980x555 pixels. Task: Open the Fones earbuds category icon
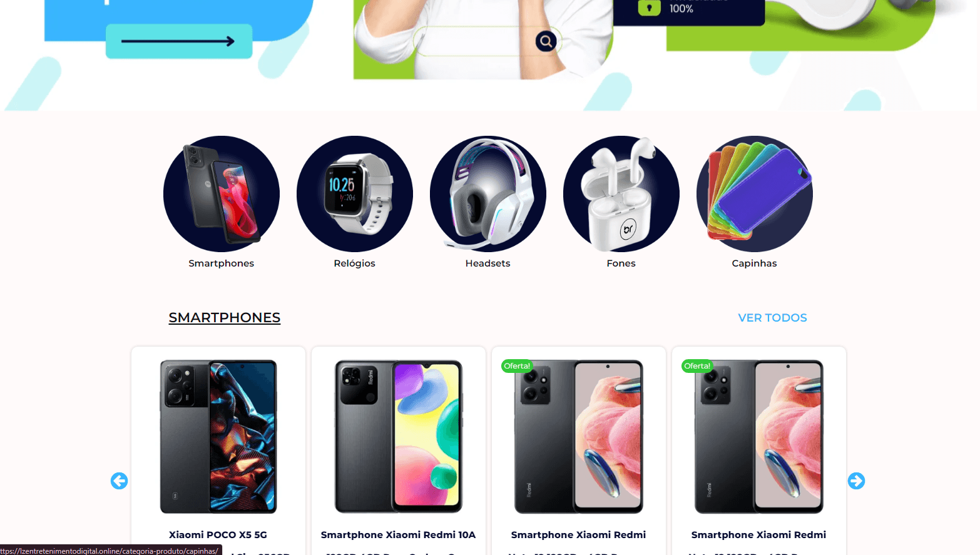(x=621, y=194)
